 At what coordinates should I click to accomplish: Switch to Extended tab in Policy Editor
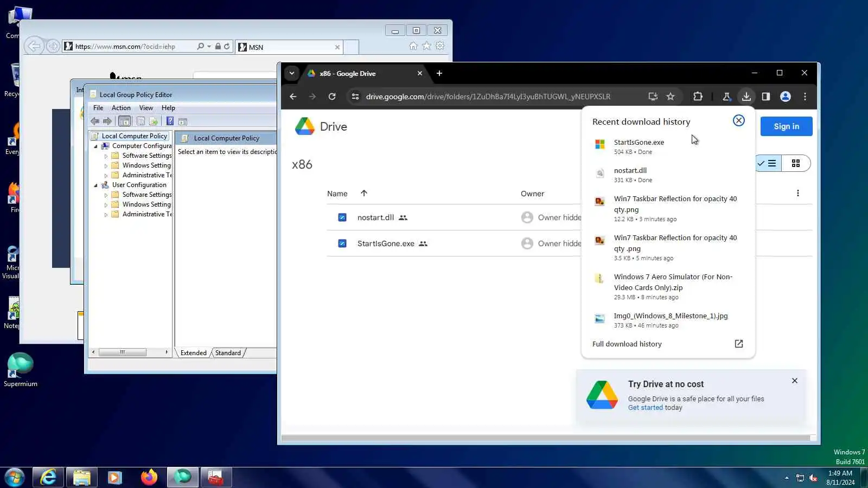point(193,353)
